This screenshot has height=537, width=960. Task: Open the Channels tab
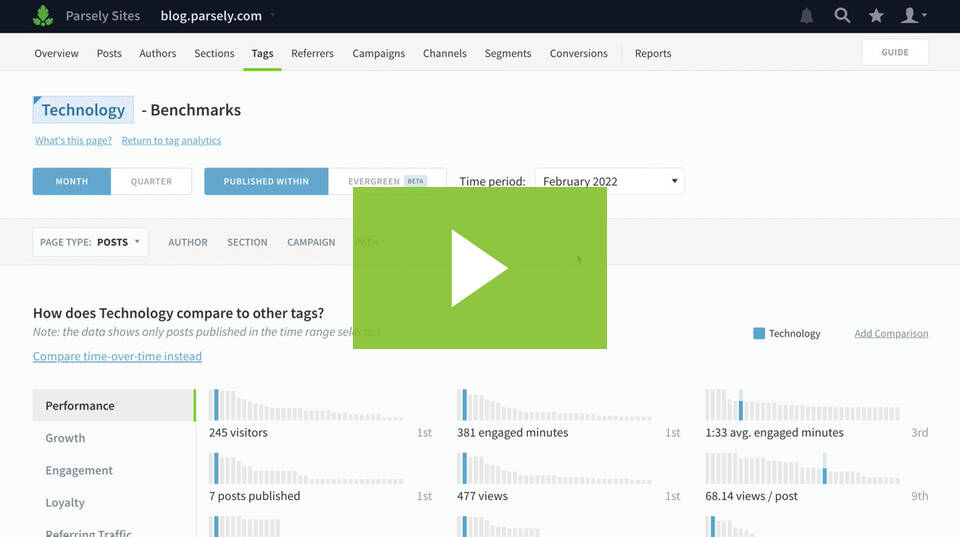point(444,53)
